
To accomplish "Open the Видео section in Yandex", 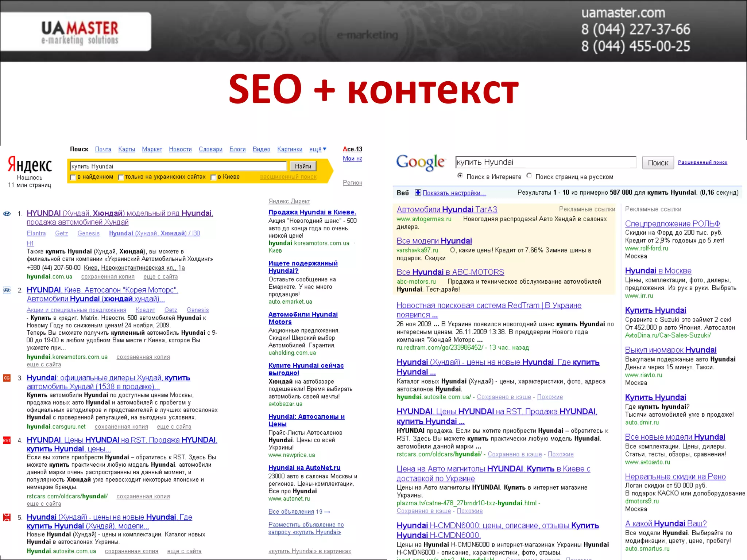I will [x=262, y=149].
